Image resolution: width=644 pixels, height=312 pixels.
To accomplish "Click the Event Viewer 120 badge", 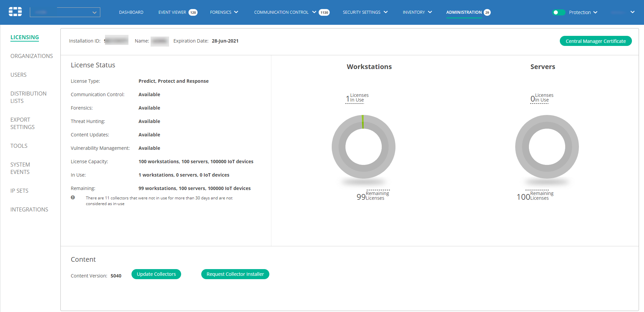I will tap(193, 12).
